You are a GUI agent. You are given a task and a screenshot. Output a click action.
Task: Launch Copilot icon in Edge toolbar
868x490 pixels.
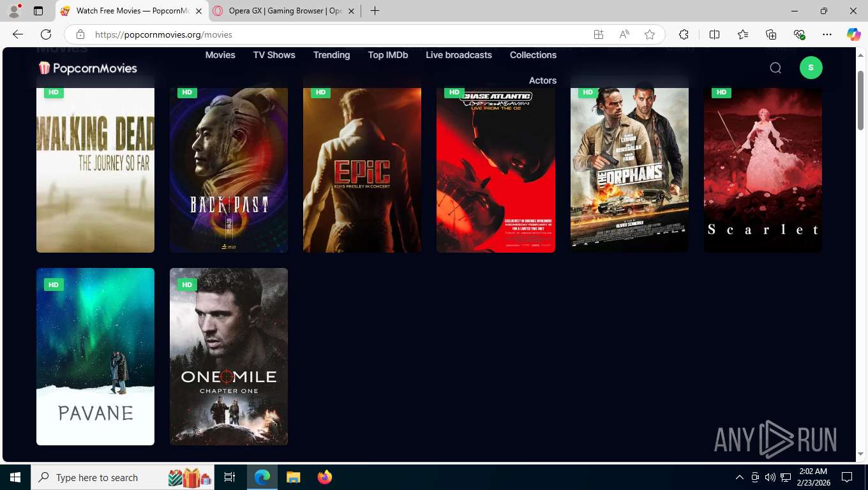854,34
